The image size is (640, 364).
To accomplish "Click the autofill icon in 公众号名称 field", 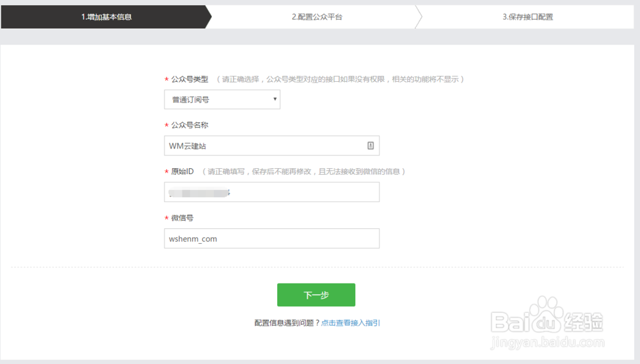I will pos(370,146).
